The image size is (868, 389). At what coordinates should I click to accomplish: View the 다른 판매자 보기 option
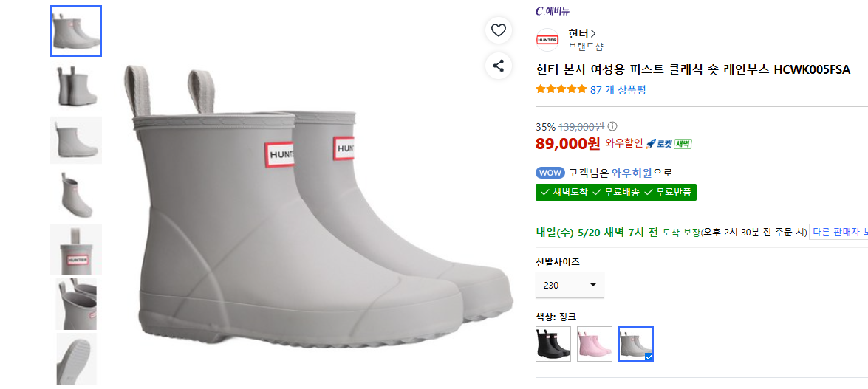tap(838, 232)
